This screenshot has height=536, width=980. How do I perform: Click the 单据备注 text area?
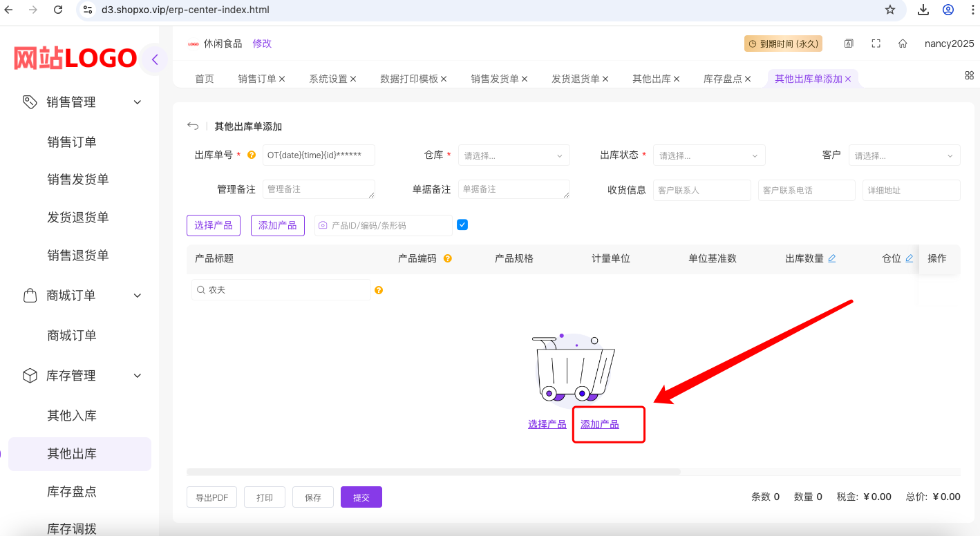tap(514, 189)
